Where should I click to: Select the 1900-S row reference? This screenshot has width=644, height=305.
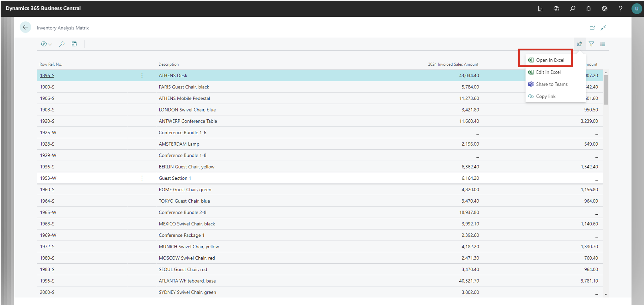pos(47,87)
